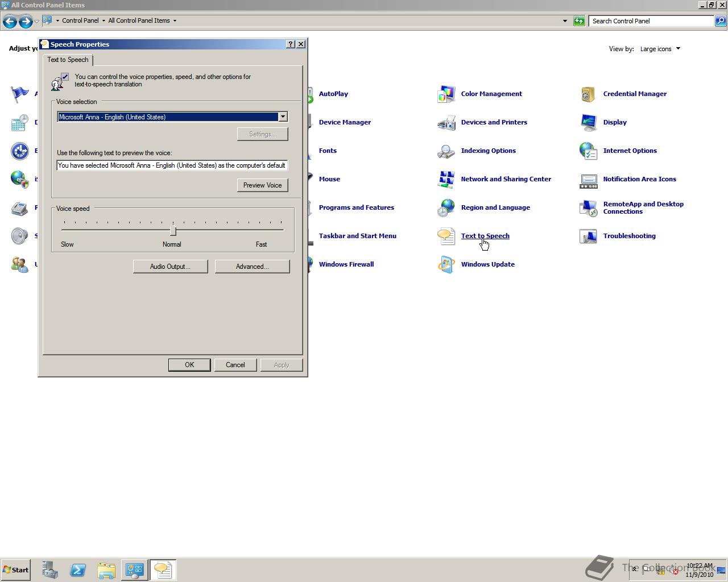Image resolution: width=728 pixels, height=582 pixels.
Task: Click the Back navigation arrow
Action: click(x=10, y=21)
